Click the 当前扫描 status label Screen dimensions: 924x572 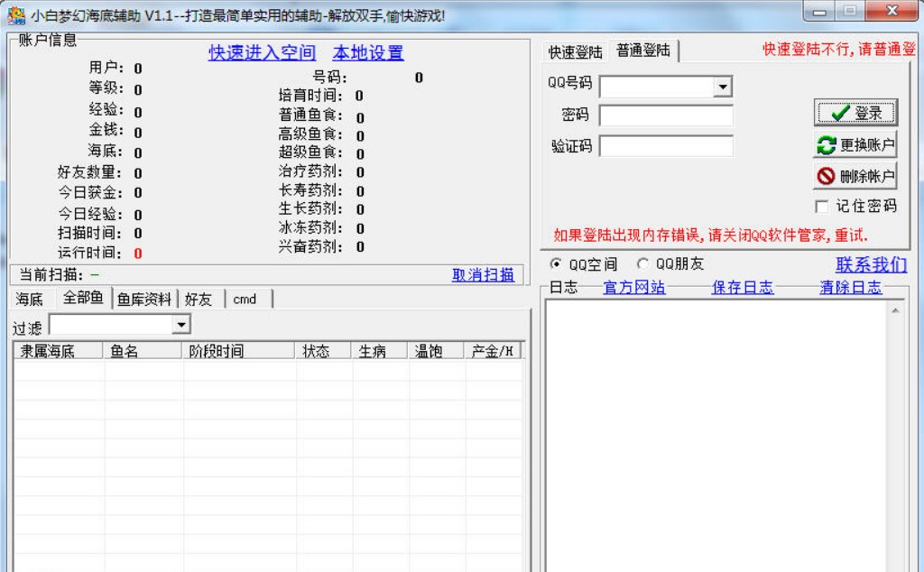point(51,274)
